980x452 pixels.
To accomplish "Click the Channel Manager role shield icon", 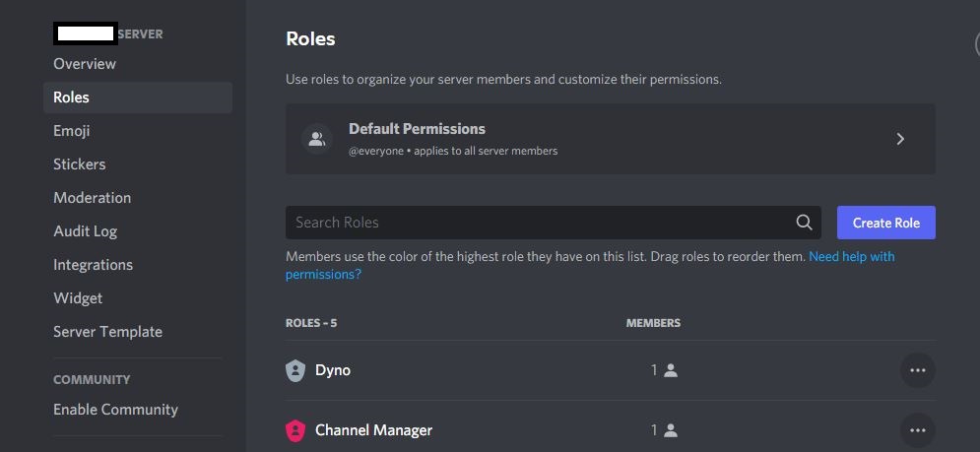I will [x=295, y=430].
